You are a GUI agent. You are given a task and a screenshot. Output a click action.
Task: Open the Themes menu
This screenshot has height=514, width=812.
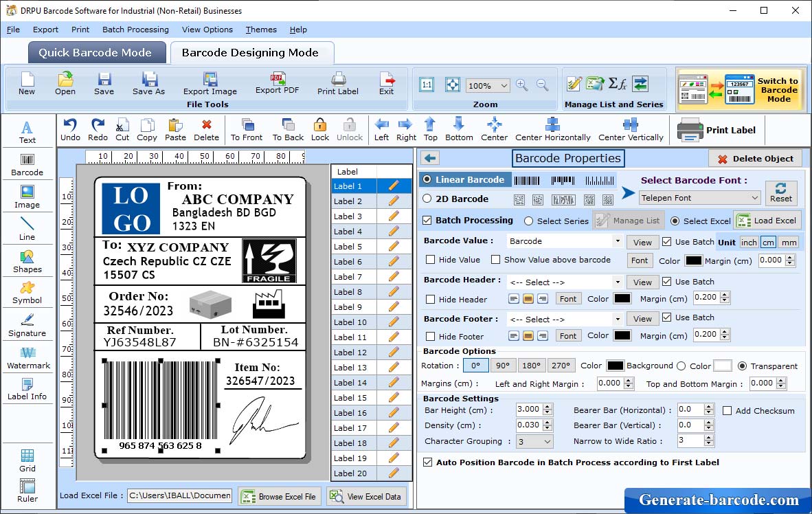[x=261, y=30]
